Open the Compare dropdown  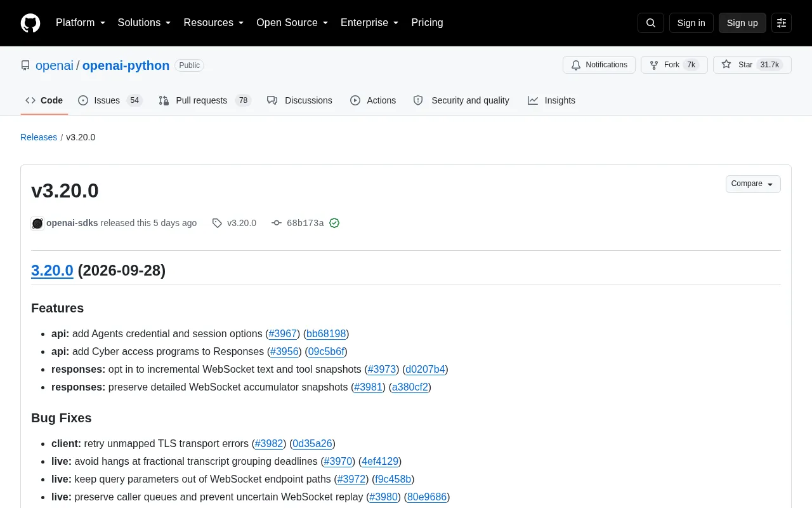pos(753,184)
